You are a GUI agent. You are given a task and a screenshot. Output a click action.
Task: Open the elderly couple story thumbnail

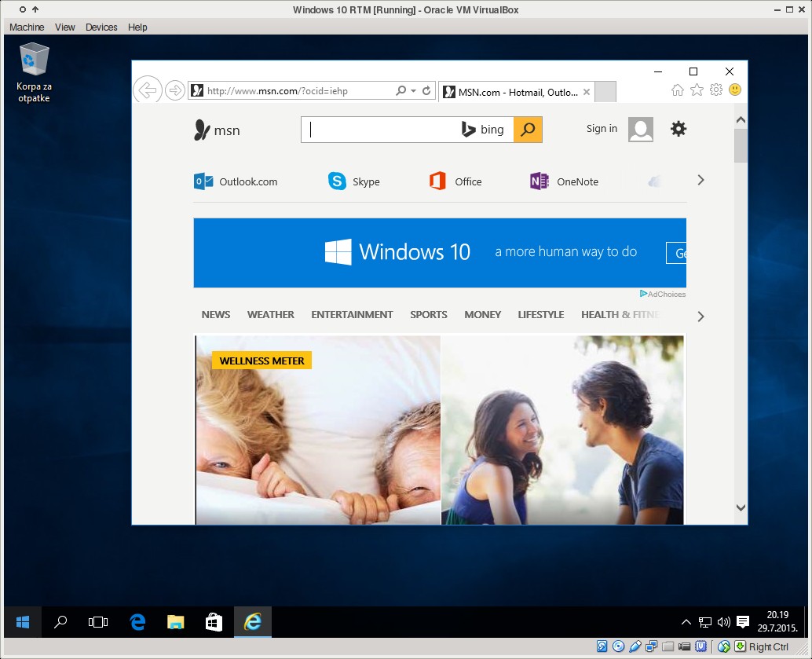pyautogui.click(x=318, y=430)
